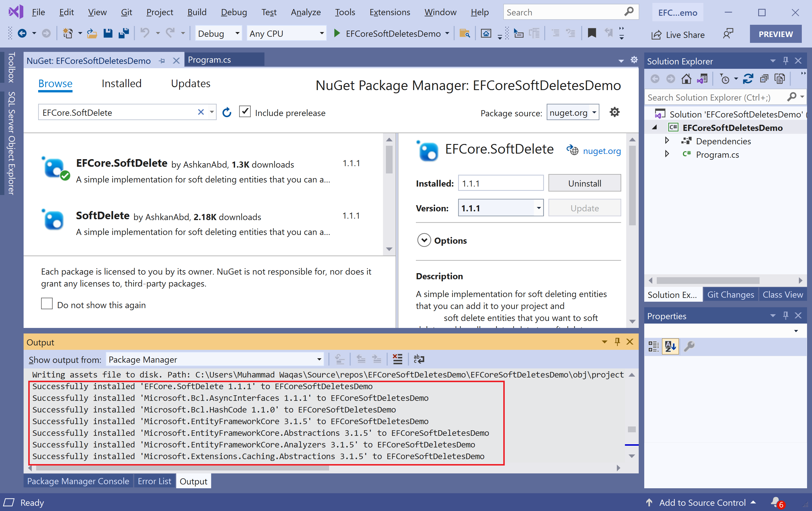Switch to the Installed tab
This screenshot has width=812, height=511.
(121, 83)
